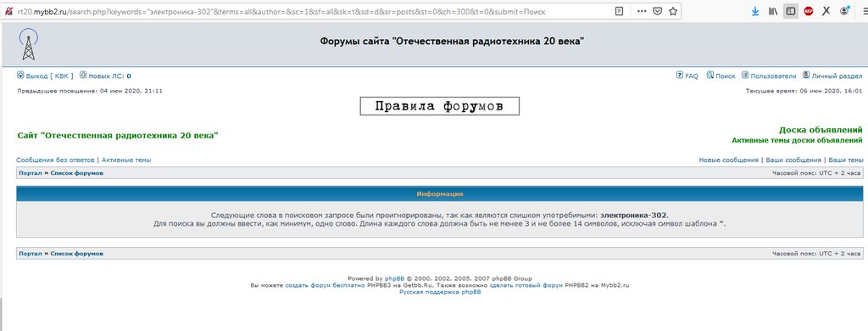Image resolution: width=868 pixels, height=331 pixels.
Task: Click the private messages envelope icon
Action: click(x=83, y=75)
